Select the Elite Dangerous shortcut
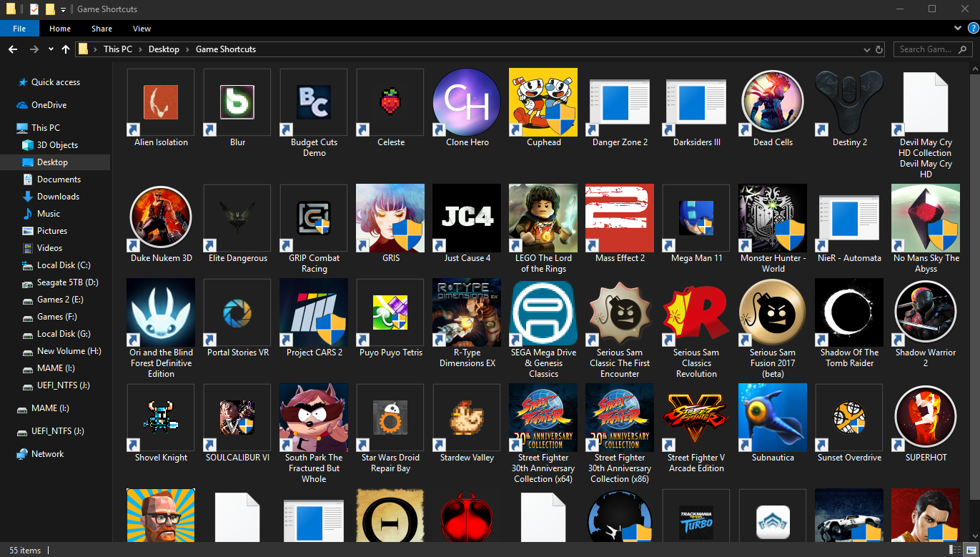Image resolution: width=980 pixels, height=557 pixels. click(237, 218)
